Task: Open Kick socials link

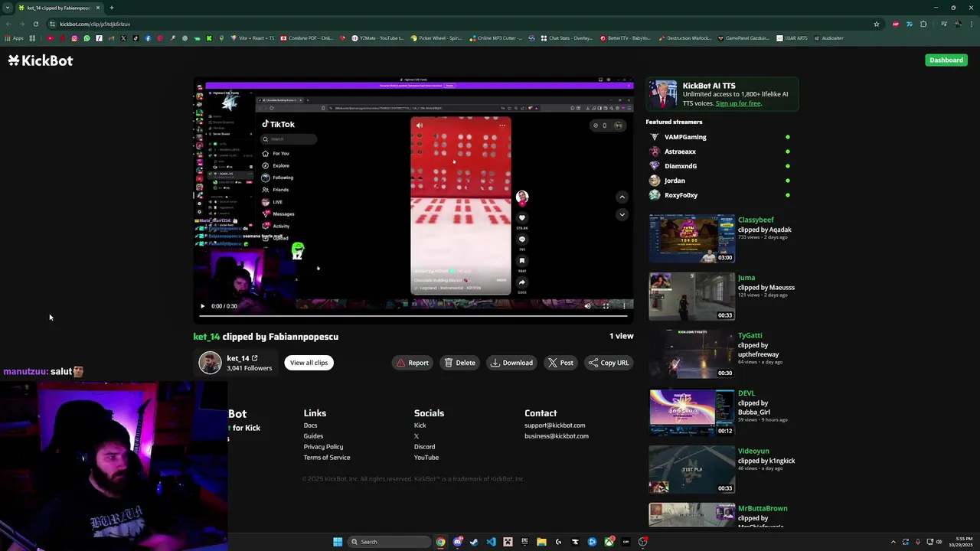Action: click(420, 425)
